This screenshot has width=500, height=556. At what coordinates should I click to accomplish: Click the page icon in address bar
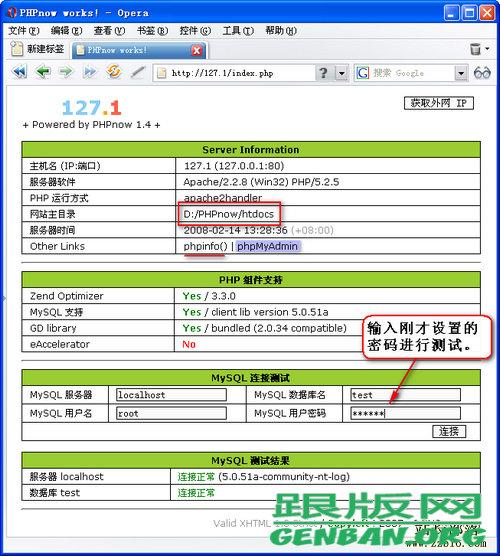pos(162,73)
